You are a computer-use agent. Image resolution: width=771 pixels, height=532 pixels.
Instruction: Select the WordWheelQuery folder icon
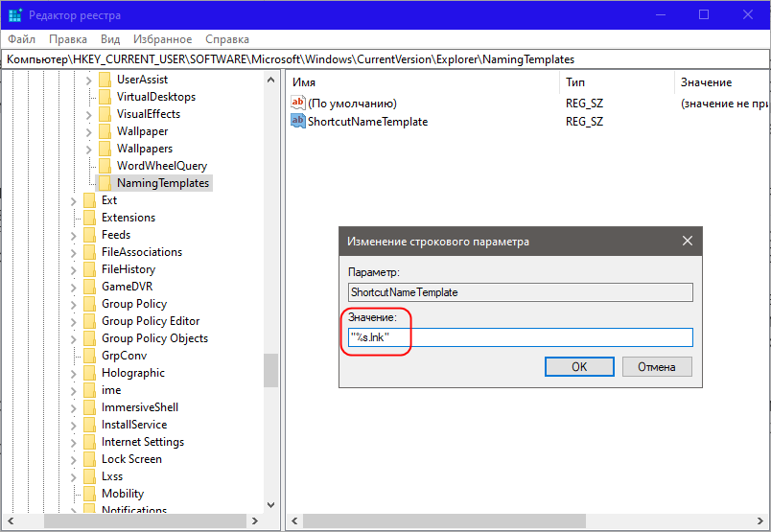105,166
